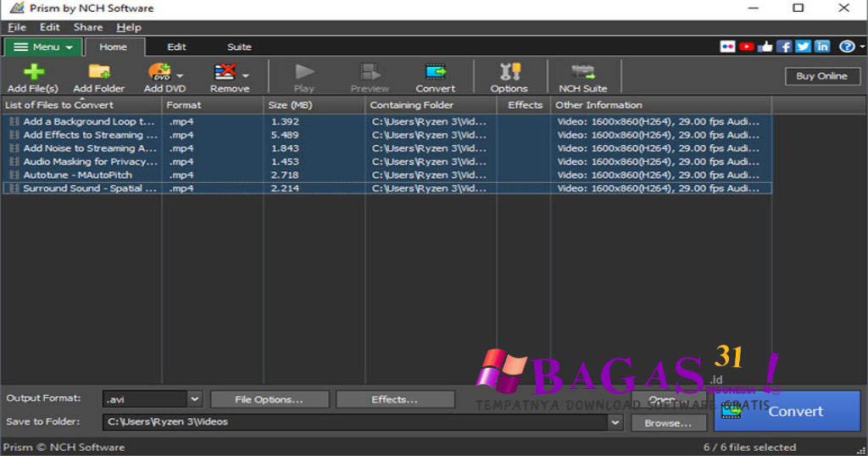Image resolution: width=868 pixels, height=456 pixels.
Task: Click the Effects... button
Action: pos(395,399)
